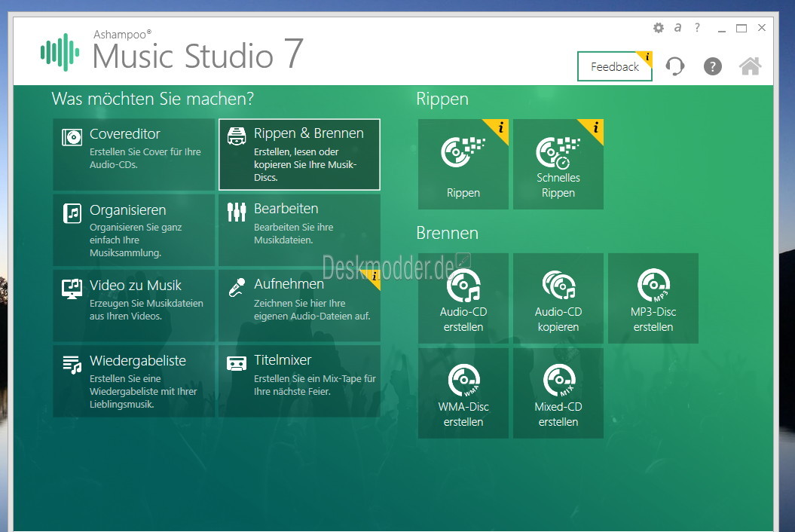The image size is (795, 532).
Task: Click the Ashampoo Music Studio waveform logo
Action: click(x=60, y=52)
